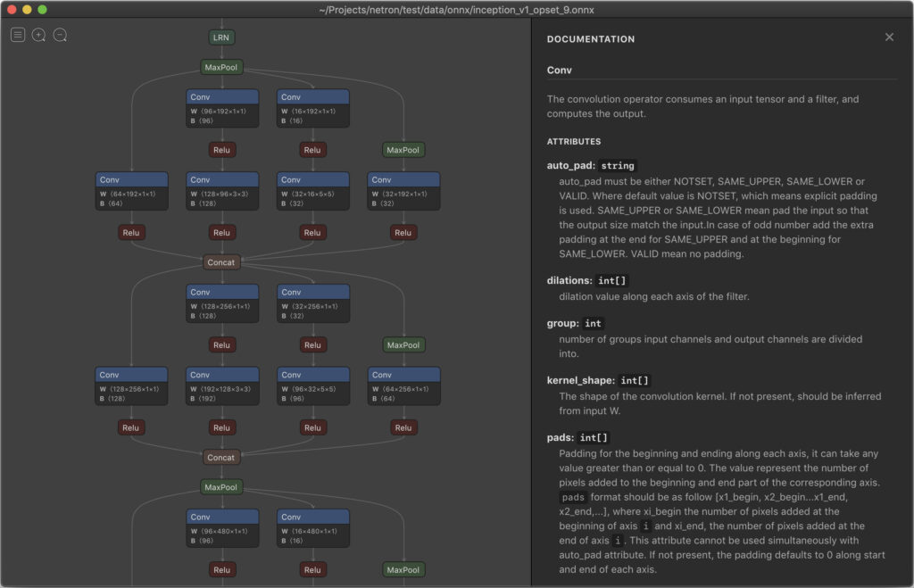Click the Relu node above the second Concat

click(221, 427)
